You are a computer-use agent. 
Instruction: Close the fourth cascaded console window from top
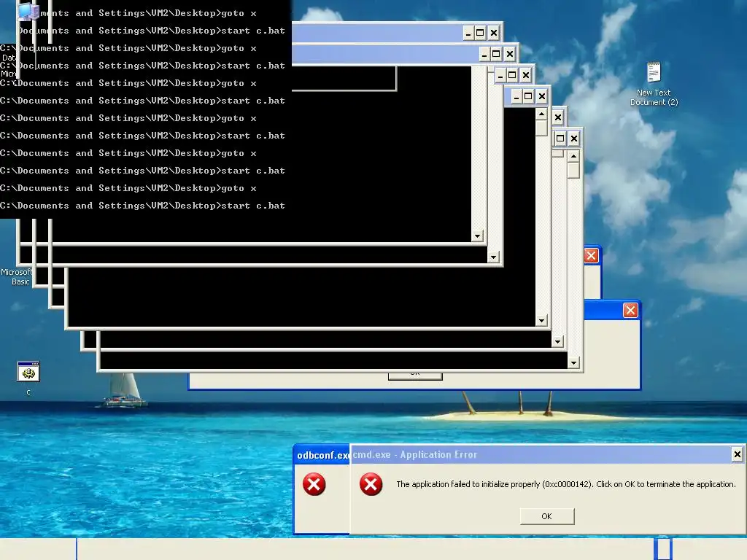pyautogui.click(x=542, y=97)
